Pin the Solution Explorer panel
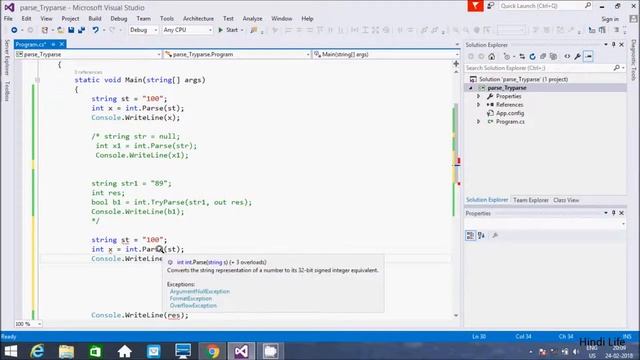The height and width of the screenshot is (360, 640). pos(613,44)
